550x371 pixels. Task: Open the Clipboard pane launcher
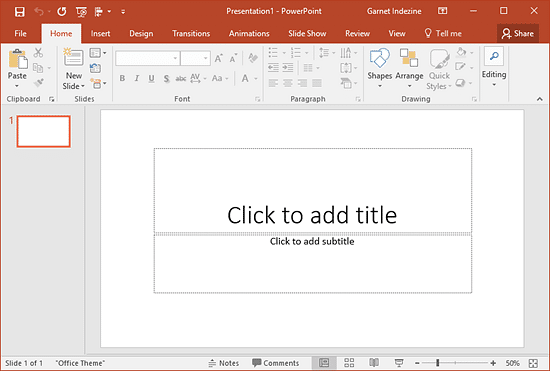point(52,99)
